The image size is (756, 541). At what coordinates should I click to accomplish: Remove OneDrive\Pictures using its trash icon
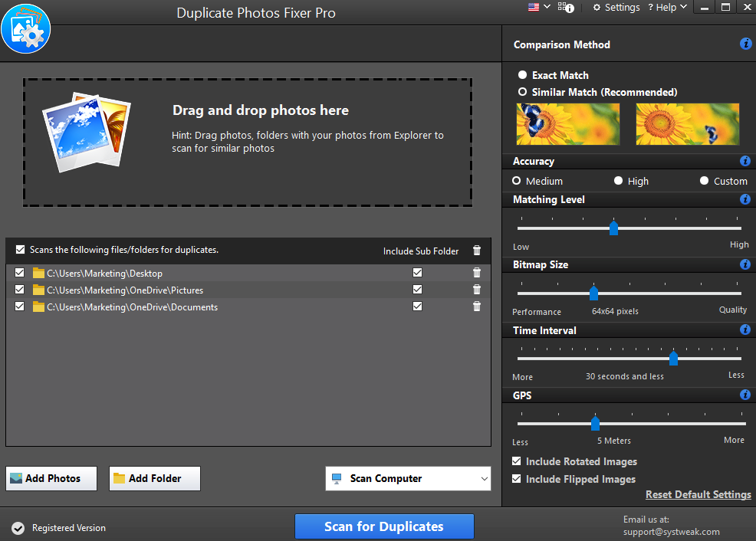pos(476,290)
